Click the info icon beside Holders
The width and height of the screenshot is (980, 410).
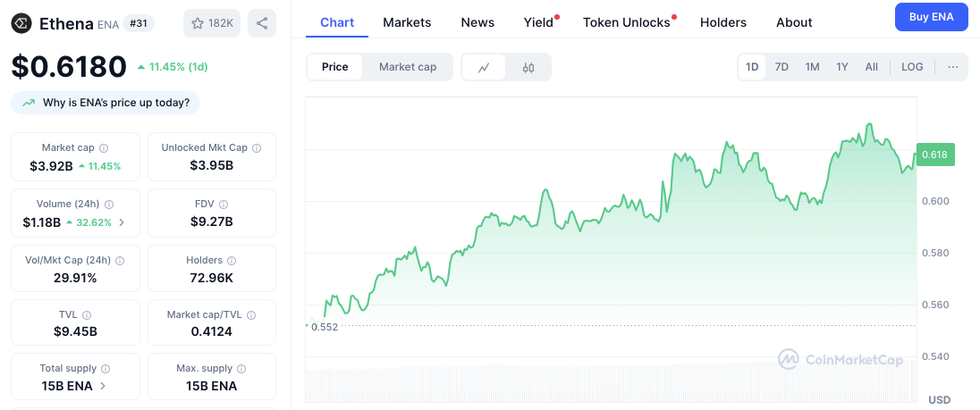232,260
